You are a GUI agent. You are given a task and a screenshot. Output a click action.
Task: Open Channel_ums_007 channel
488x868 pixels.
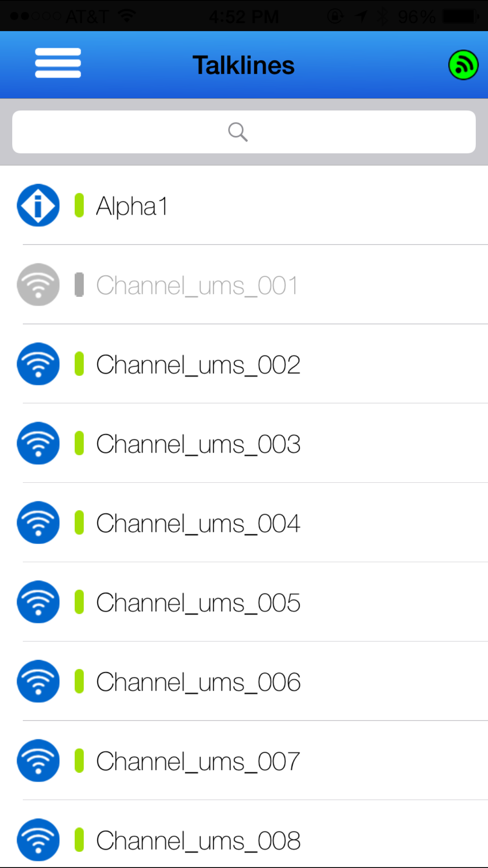(x=244, y=761)
